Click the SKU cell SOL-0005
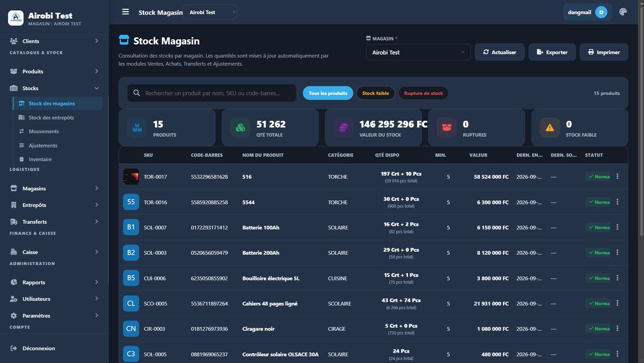The image size is (644, 363). point(155,354)
